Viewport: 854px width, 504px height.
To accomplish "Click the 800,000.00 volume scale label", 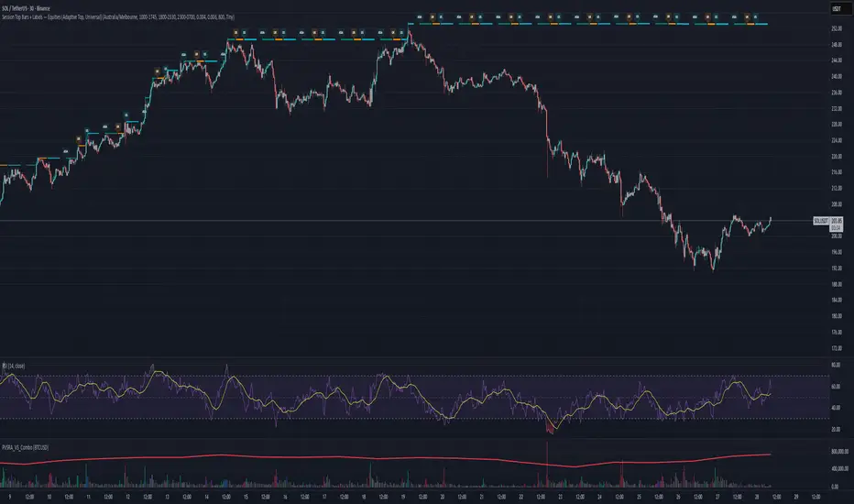I will 832,451.
